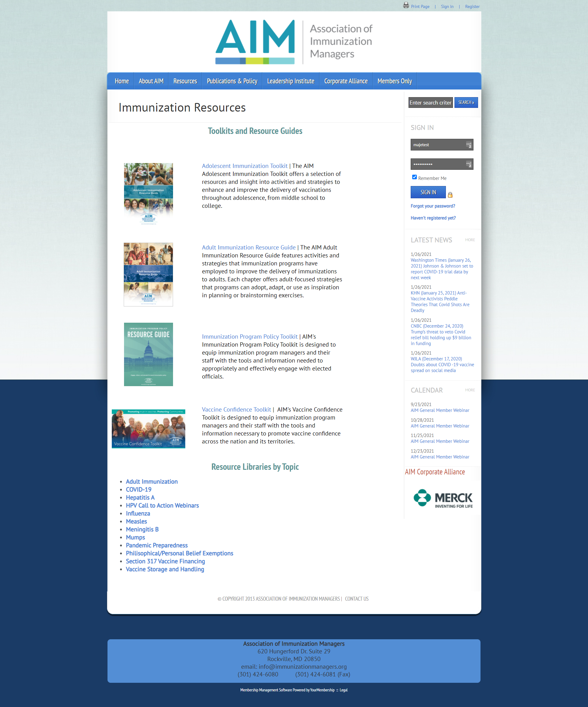Open the Immunization Program Policy Toolkit link
The width and height of the screenshot is (588, 707).
pos(250,337)
